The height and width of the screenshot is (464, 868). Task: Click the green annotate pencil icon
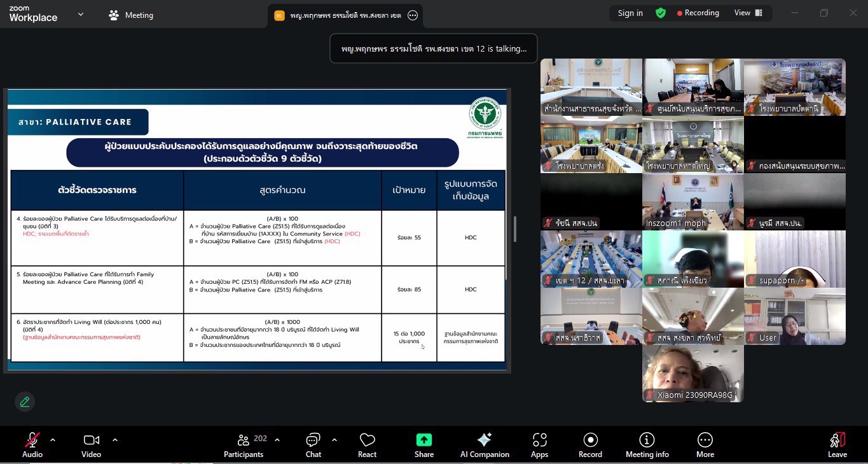tap(25, 402)
